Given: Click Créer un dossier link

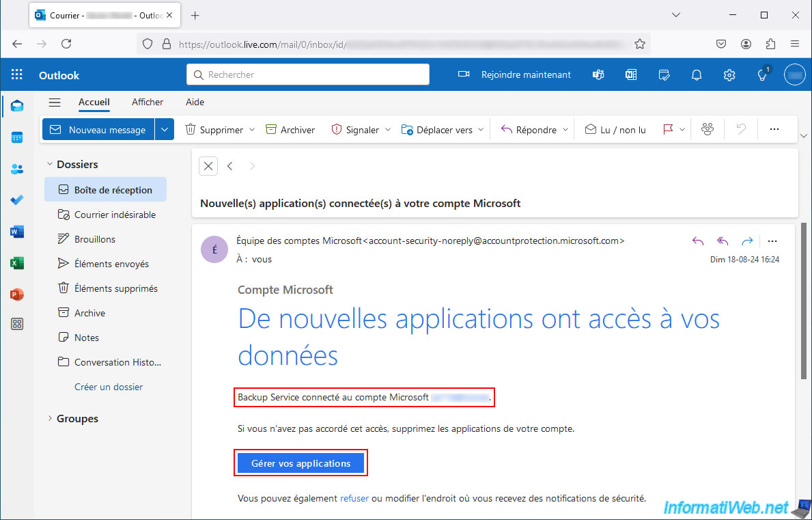Looking at the screenshot, I should tap(109, 387).
